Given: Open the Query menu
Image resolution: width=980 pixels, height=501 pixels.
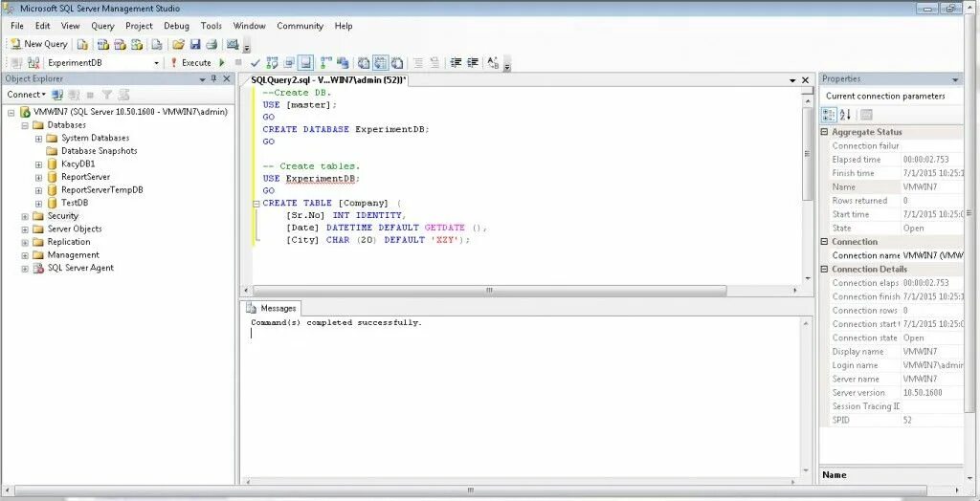Looking at the screenshot, I should click(102, 26).
